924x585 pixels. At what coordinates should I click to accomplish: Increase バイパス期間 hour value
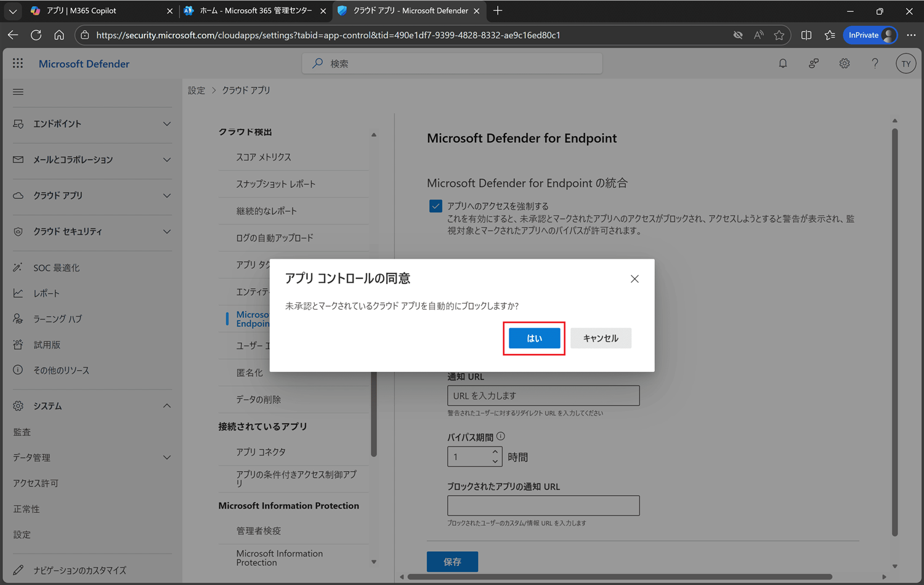click(495, 452)
